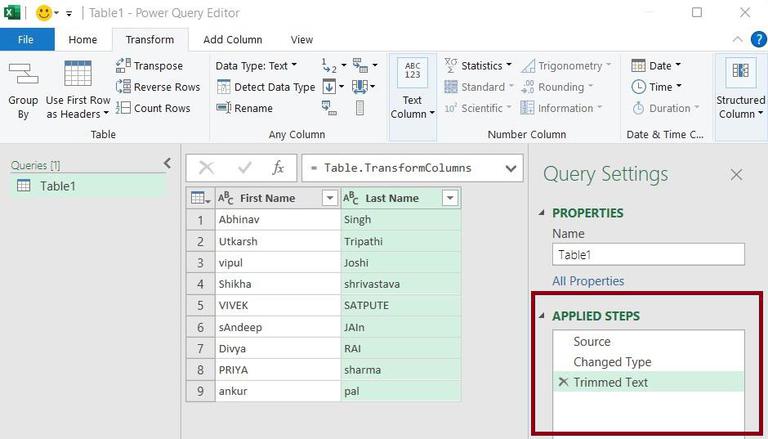Select the Transpose tool

(149, 65)
